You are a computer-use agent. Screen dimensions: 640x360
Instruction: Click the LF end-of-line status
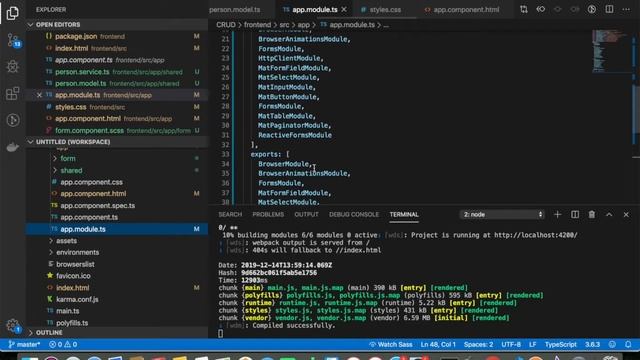(533, 344)
